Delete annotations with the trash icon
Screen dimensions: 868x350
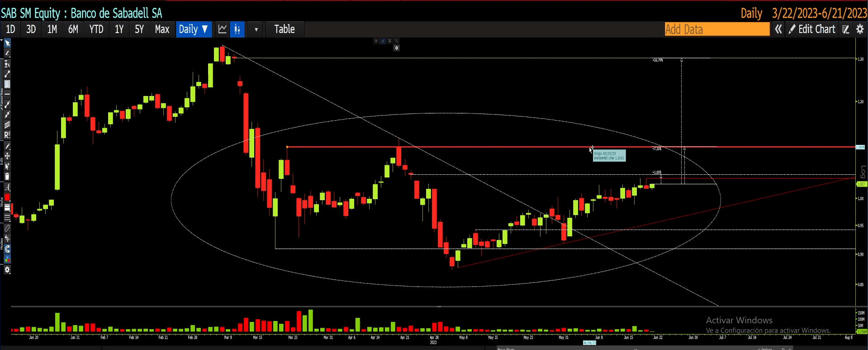[7, 177]
